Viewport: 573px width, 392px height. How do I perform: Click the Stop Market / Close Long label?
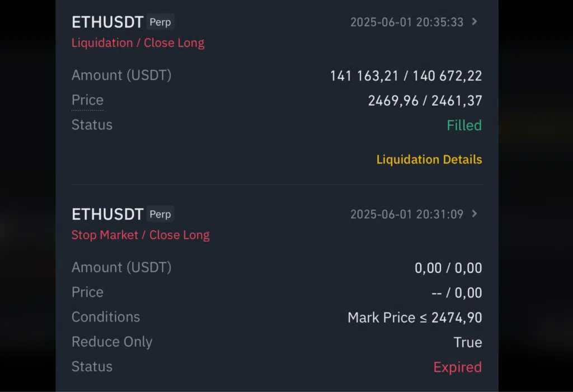coord(140,235)
